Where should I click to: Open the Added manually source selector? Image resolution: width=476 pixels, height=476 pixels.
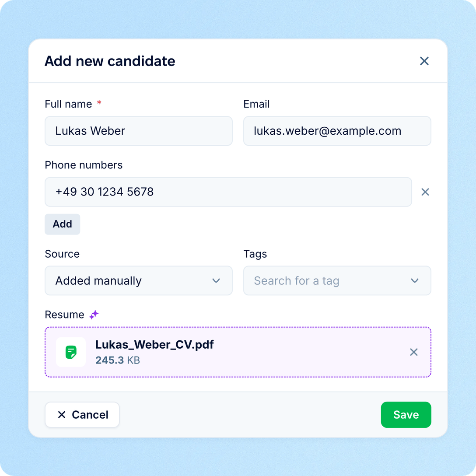(139, 280)
